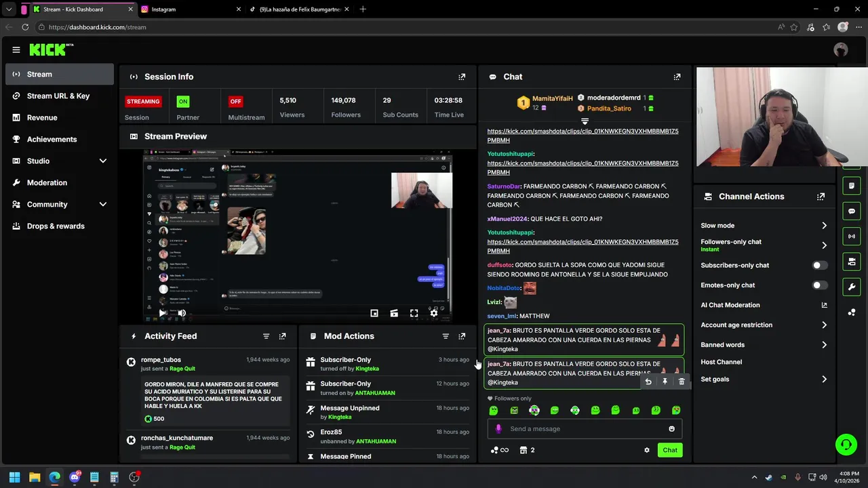
Task: Open the Chat widget in right strip
Action: [852, 211]
